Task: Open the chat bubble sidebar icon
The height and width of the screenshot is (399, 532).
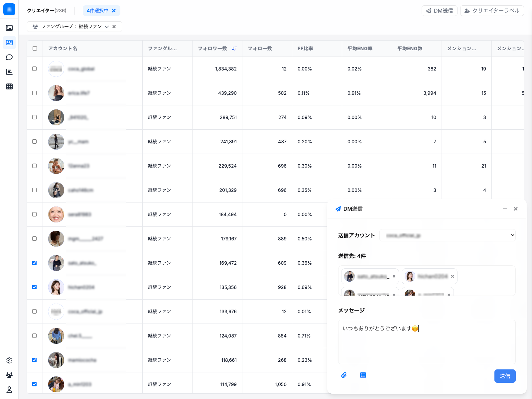Action: coord(9,57)
